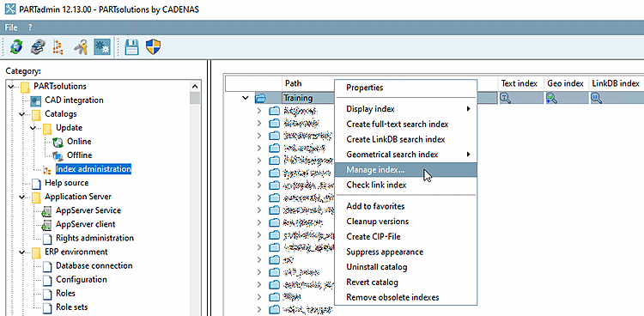Click the floppy disk save icon

coord(132,47)
